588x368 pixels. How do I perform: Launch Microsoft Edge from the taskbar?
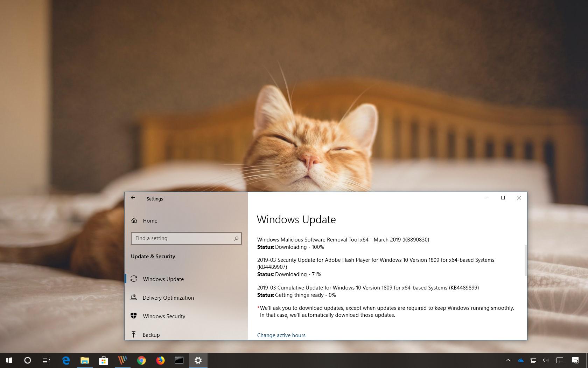(66, 360)
